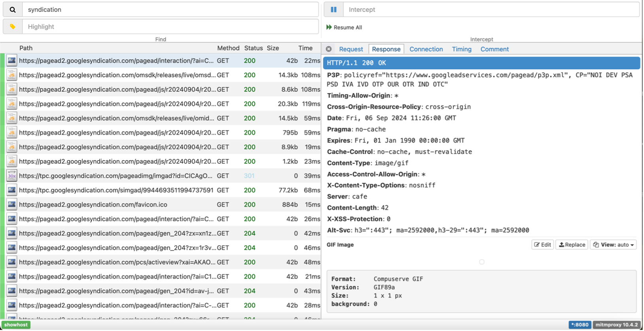Click the Intercept filter input field
The image size is (644, 331).
click(x=491, y=9)
